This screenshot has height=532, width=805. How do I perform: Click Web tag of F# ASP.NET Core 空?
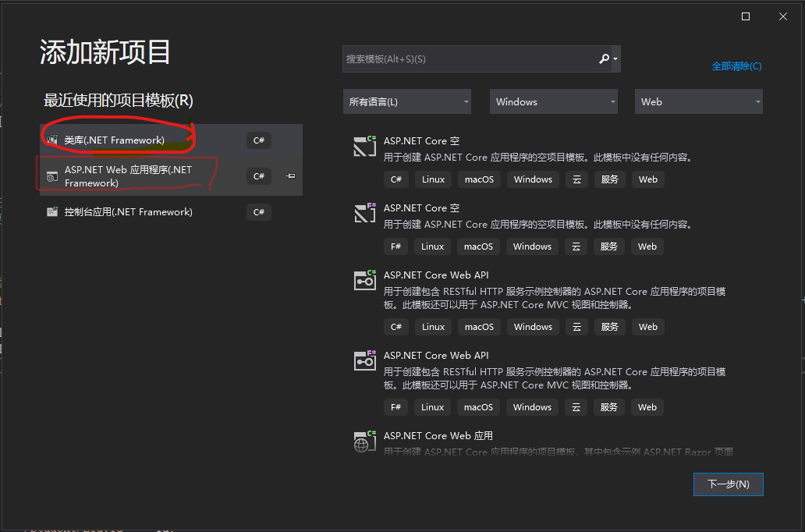tap(647, 246)
